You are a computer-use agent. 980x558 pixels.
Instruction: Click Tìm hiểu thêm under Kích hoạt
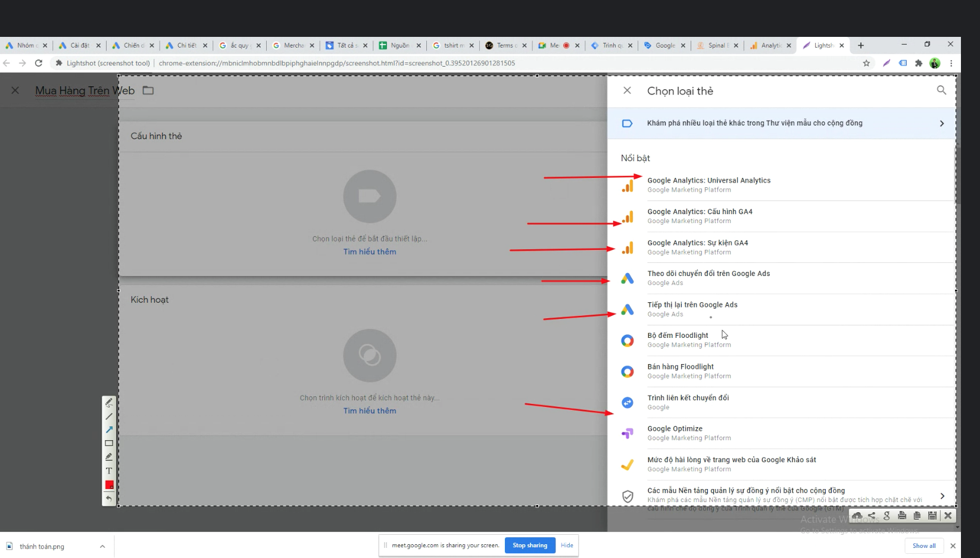point(370,410)
